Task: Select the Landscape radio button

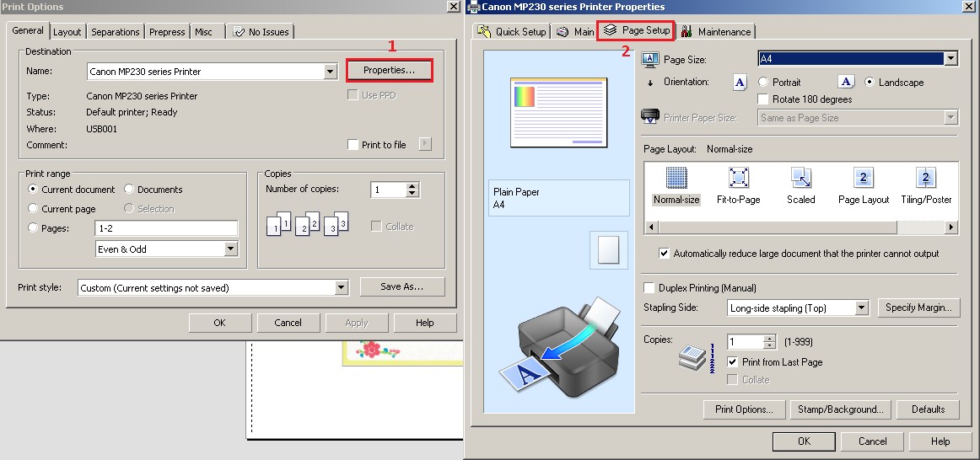Action: (x=869, y=82)
